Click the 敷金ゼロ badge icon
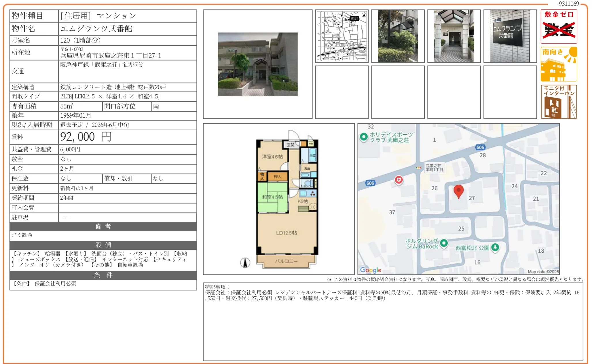The width and height of the screenshot is (592, 364). click(x=559, y=26)
